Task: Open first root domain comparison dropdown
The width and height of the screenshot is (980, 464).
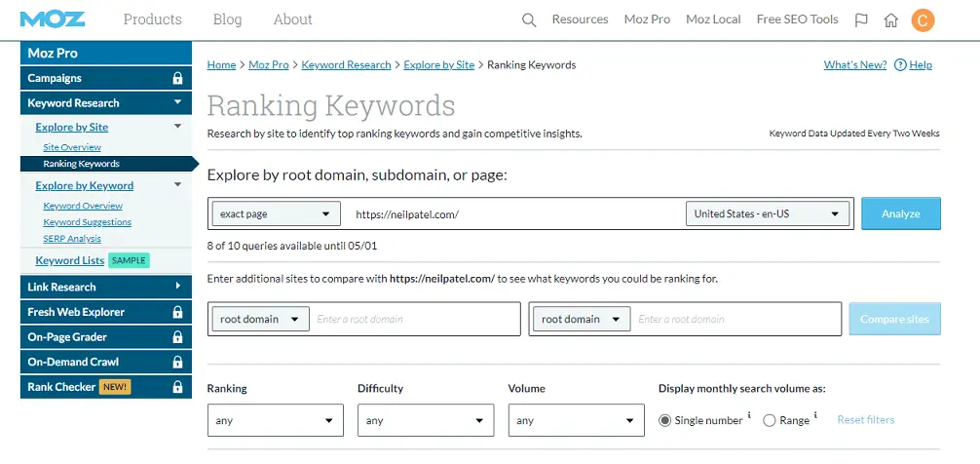Action: (x=261, y=319)
